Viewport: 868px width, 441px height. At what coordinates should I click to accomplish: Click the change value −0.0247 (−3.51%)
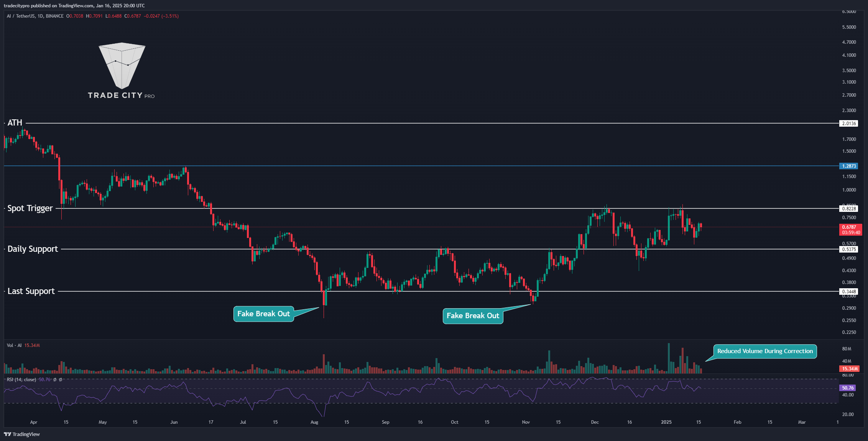(161, 16)
